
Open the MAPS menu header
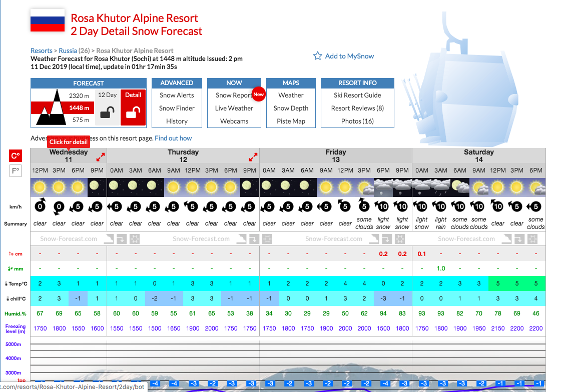coord(291,82)
